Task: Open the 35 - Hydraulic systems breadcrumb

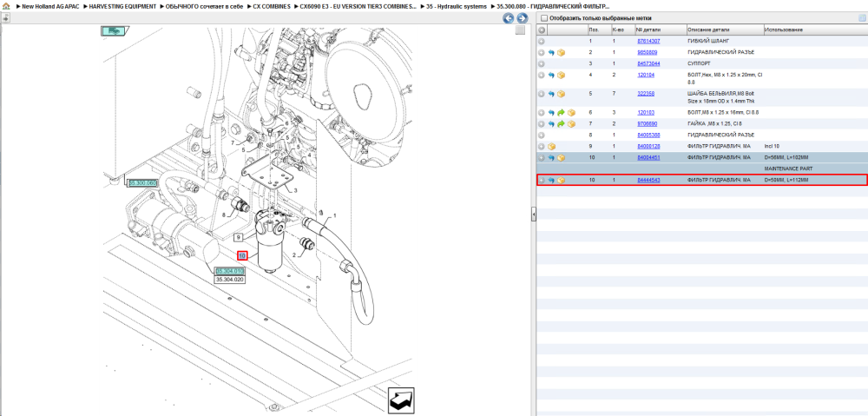Action: coord(457,6)
